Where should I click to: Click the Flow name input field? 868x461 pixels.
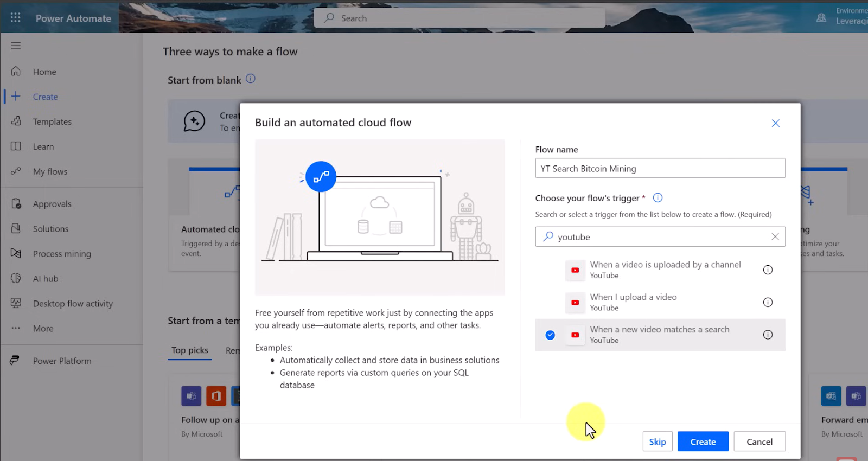[x=660, y=168]
